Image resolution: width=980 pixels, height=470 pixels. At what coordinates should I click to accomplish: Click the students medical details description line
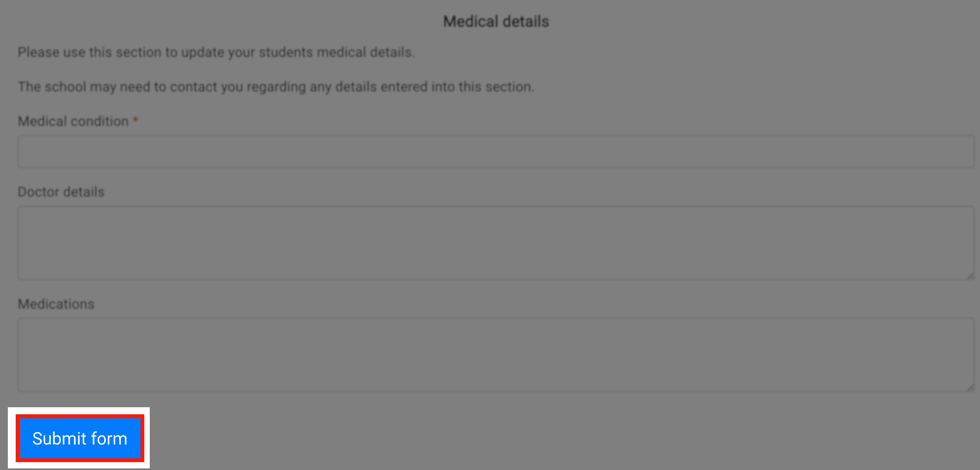pos(216,52)
